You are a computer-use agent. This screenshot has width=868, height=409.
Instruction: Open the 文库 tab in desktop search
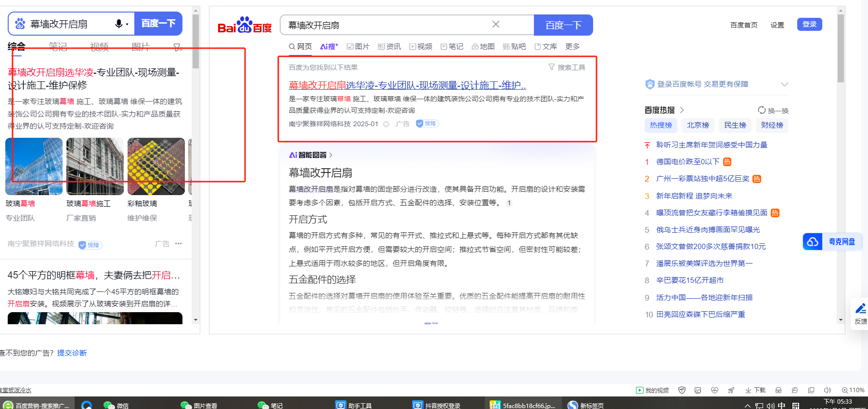click(x=546, y=47)
